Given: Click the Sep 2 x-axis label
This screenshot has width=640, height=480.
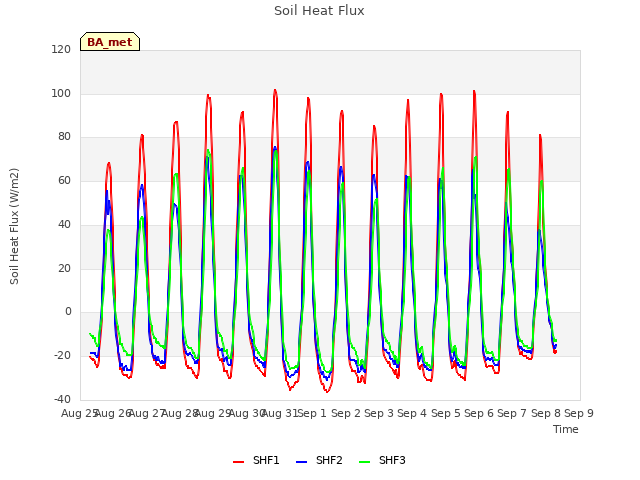Looking at the screenshot, I should coord(346,413).
